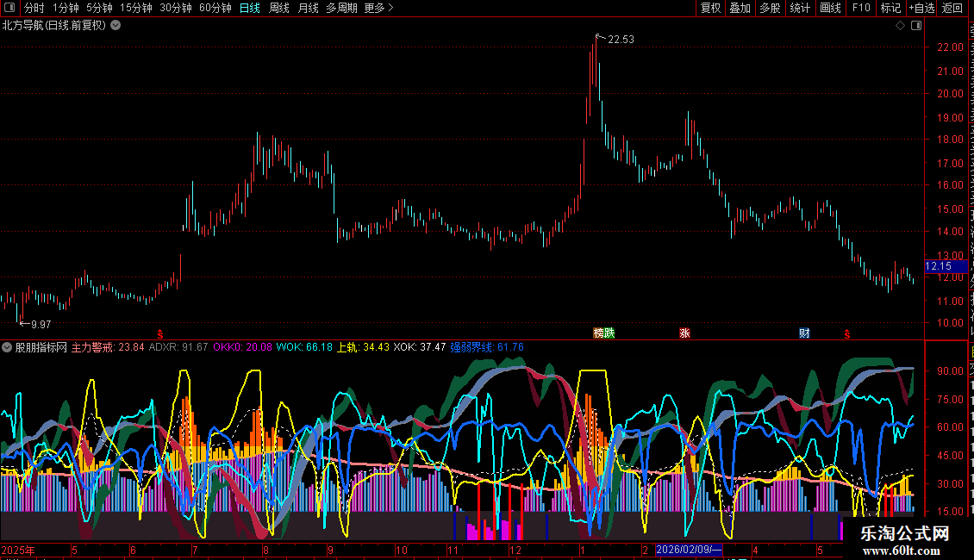The height and width of the screenshot is (560, 974).
Task: Click the 叠加 overlay button
Action: [740, 8]
